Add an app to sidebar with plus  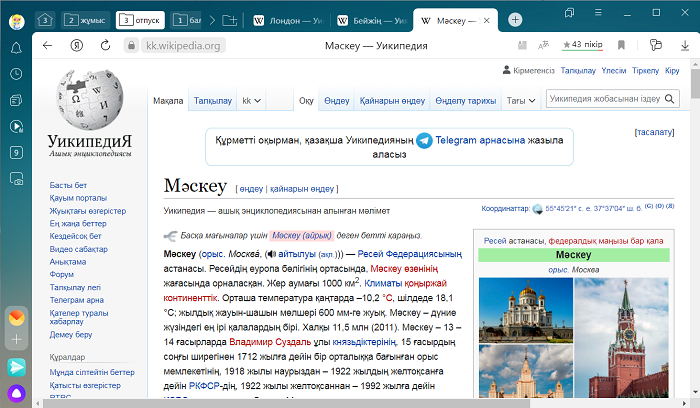(17, 339)
